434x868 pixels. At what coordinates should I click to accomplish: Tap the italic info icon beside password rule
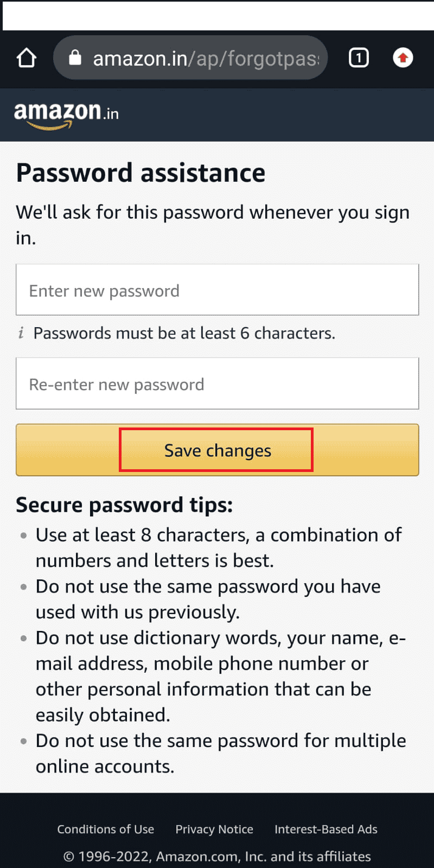[21, 333]
